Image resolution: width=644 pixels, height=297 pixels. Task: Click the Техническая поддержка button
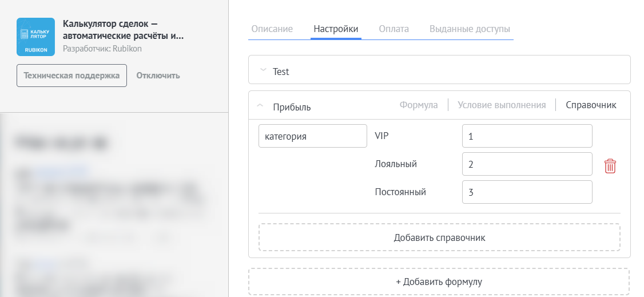[x=72, y=76]
